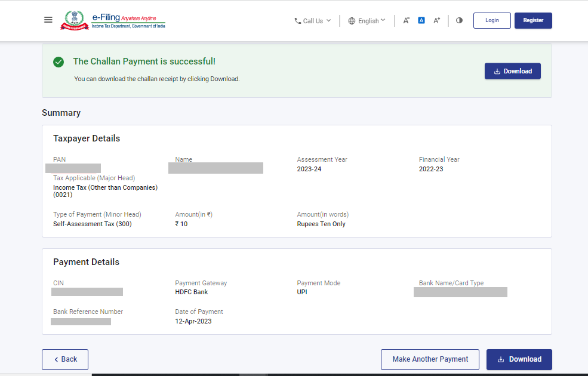Click the Summary section heading

(x=61, y=113)
